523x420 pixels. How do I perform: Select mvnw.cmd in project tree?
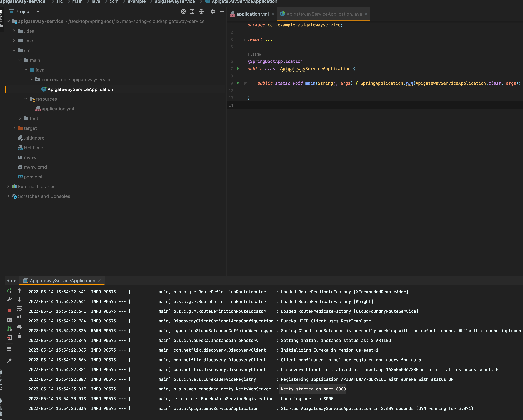pos(35,167)
